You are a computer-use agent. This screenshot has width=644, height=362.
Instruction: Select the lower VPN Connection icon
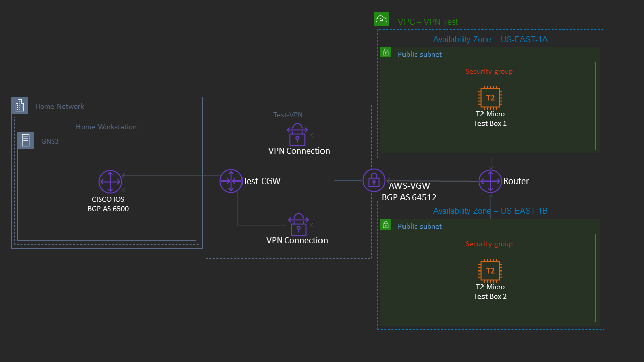(x=298, y=224)
